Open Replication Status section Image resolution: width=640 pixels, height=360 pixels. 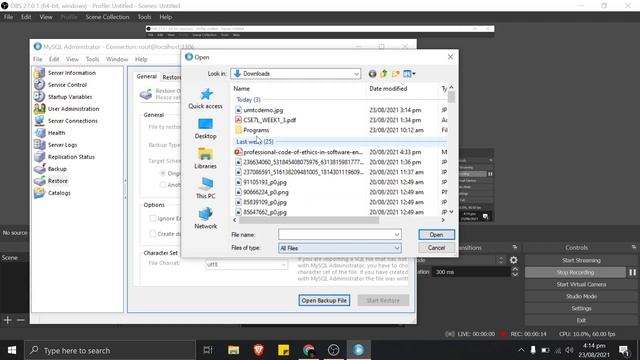point(71,157)
